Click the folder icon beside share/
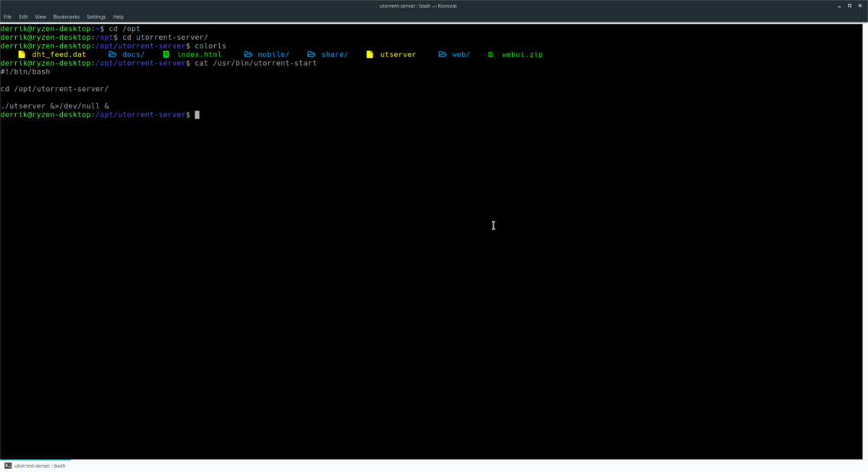 tap(311, 54)
